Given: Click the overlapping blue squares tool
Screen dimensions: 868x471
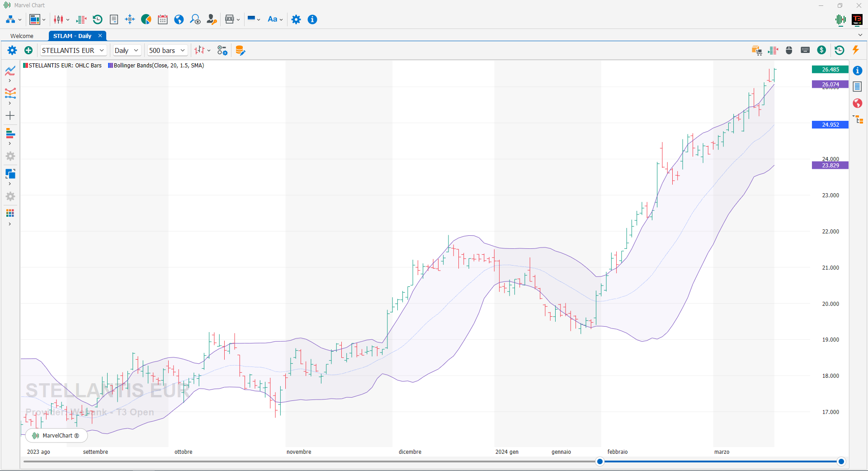Looking at the screenshot, I should [x=10, y=174].
